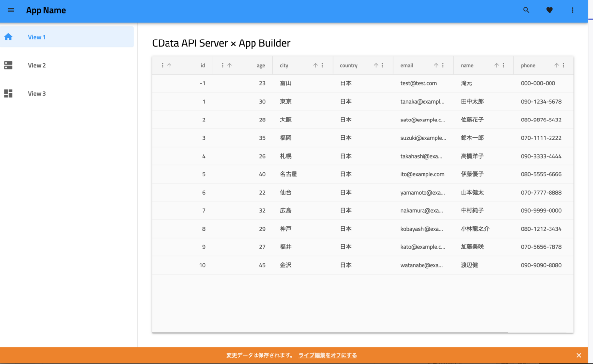
Task: Click the dashboard icon for View 3
Action: (x=8, y=93)
